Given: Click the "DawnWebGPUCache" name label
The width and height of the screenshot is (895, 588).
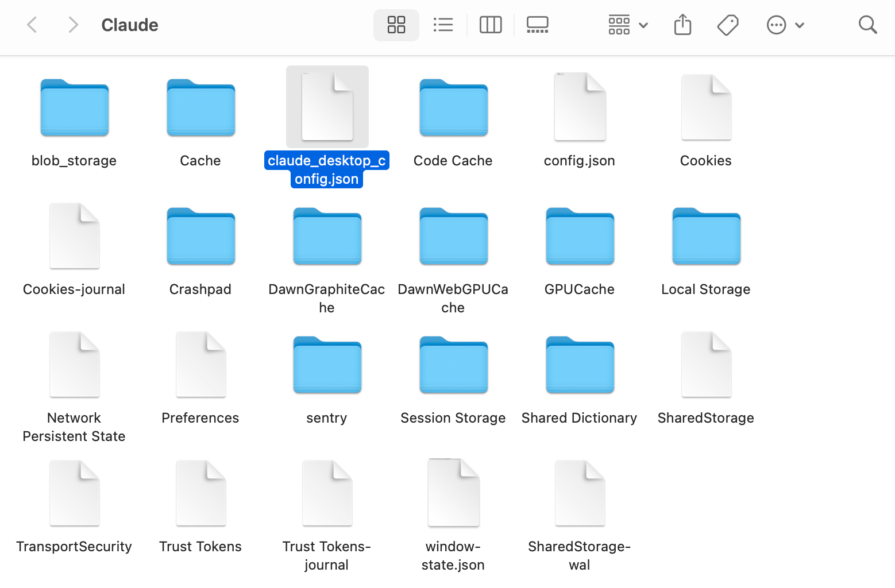Looking at the screenshot, I should point(453,299).
